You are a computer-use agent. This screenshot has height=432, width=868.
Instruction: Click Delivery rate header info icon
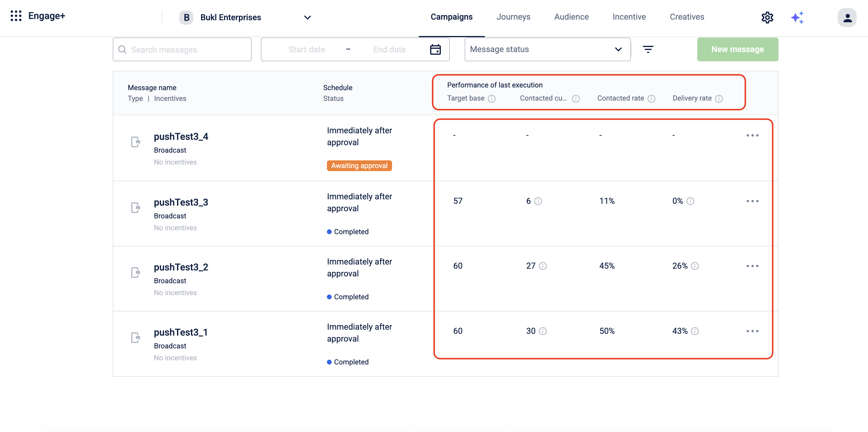(x=719, y=99)
